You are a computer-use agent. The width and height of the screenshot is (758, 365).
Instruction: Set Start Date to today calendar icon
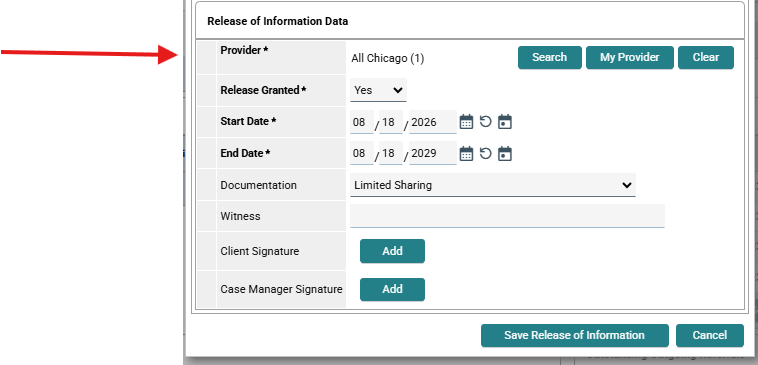click(x=505, y=122)
